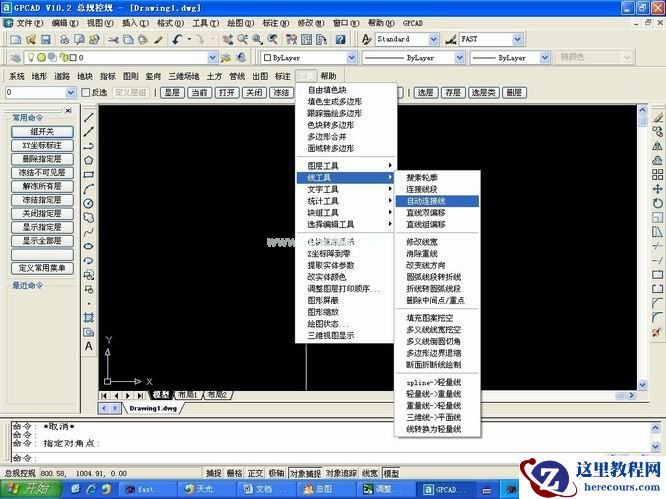Click the Undo arrow icon
This screenshot has height=499, width=666.
click(177, 39)
